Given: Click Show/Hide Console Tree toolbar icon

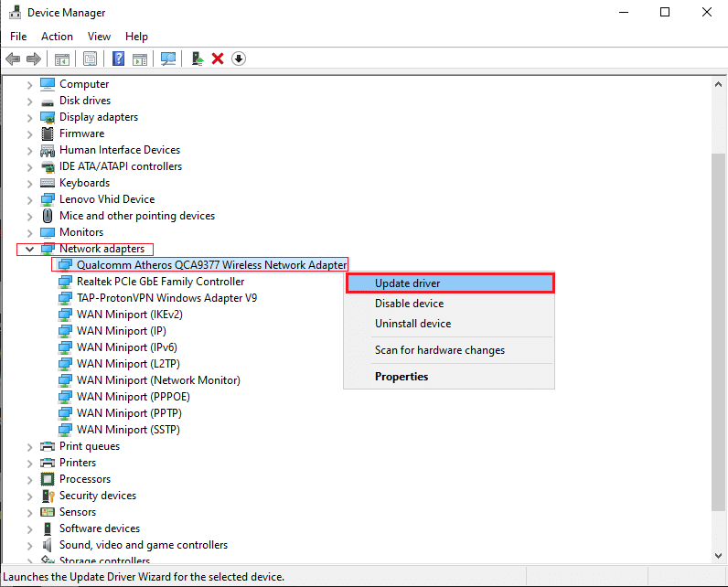Looking at the screenshot, I should tap(62, 59).
